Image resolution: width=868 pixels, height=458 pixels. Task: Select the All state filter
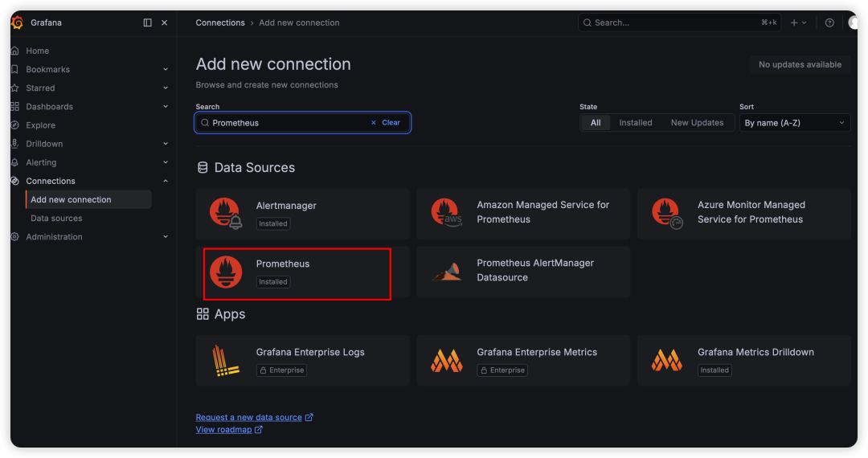596,123
